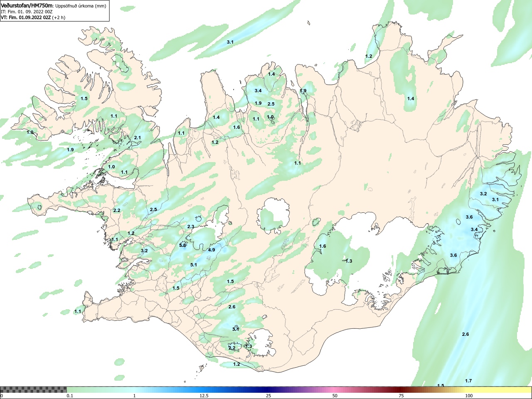Click the 1.3 value on the large glacier

(349, 261)
